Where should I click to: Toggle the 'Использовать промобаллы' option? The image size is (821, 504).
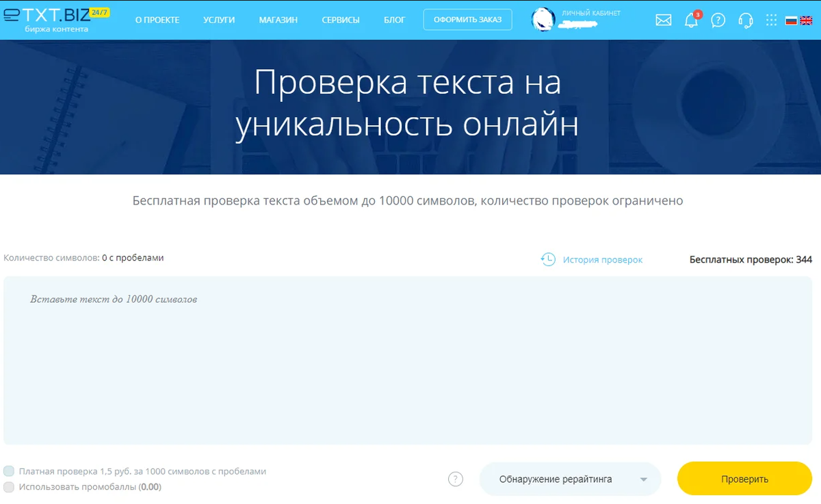click(x=9, y=487)
